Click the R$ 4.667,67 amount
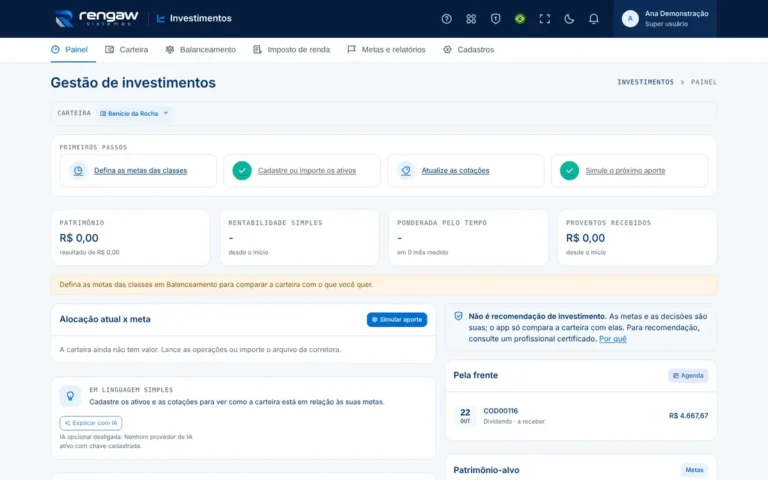 point(688,416)
